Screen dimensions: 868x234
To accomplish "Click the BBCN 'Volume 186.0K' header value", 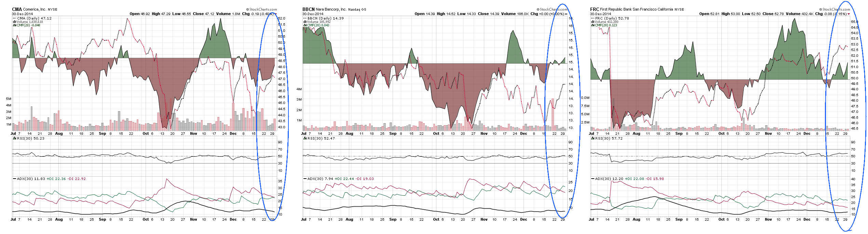I will click(x=515, y=14).
